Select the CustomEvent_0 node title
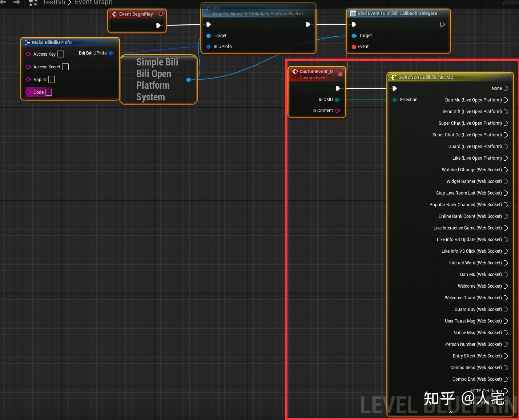 click(316, 72)
